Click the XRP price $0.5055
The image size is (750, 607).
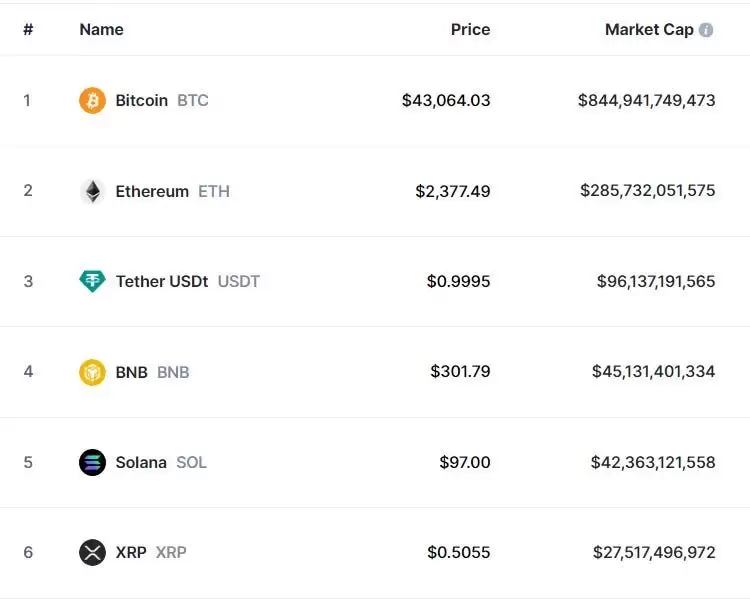tap(458, 552)
